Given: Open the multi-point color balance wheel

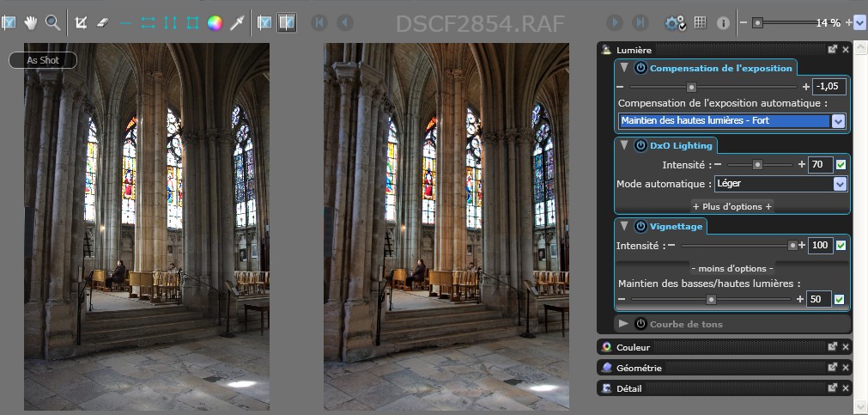Looking at the screenshot, I should pyautogui.click(x=215, y=22).
